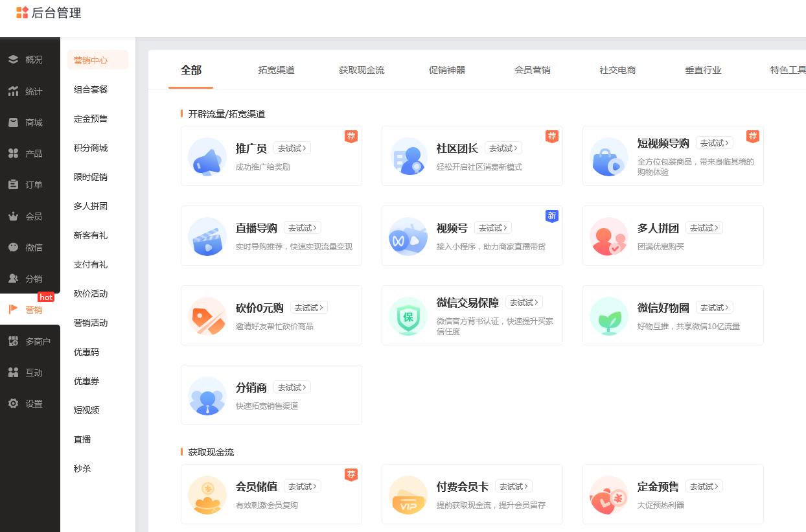Select the 商城 mall icon

tap(14, 122)
